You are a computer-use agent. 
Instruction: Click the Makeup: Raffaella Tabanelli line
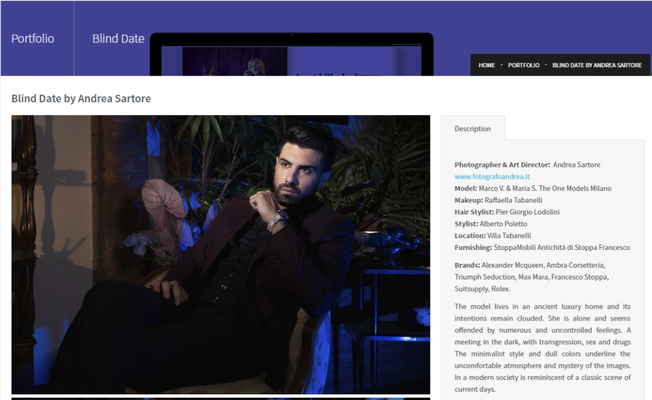click(498, 200)
